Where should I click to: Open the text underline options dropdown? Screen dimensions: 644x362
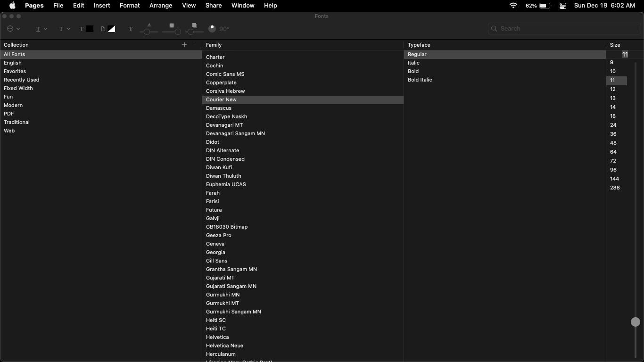[41, 29]
